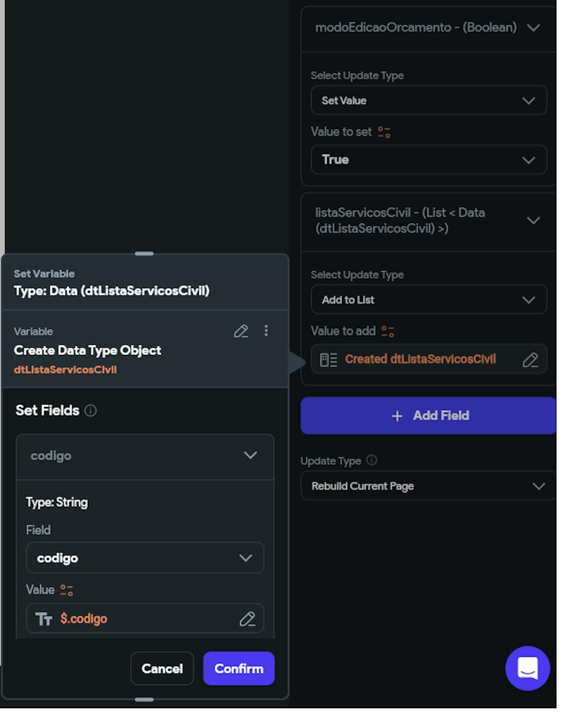The height and width of the screenshot is (728, 566).
Task: Click the Add Field button
Action: click(x=428, y=416)
